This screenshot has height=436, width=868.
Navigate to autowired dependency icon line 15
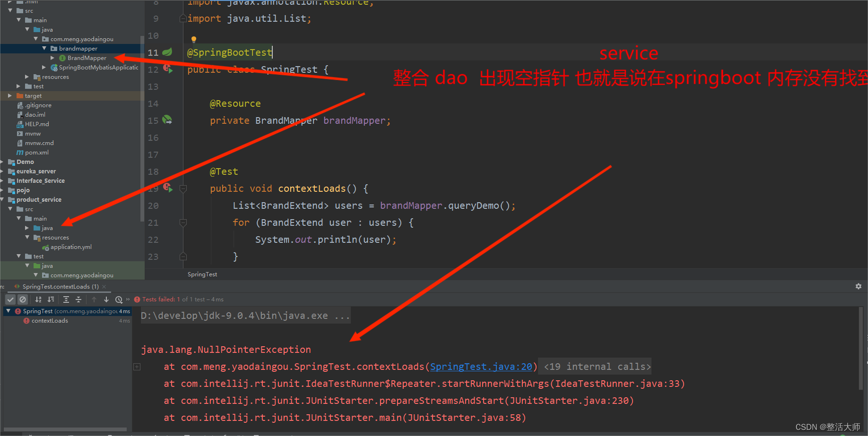coord(167,120)
